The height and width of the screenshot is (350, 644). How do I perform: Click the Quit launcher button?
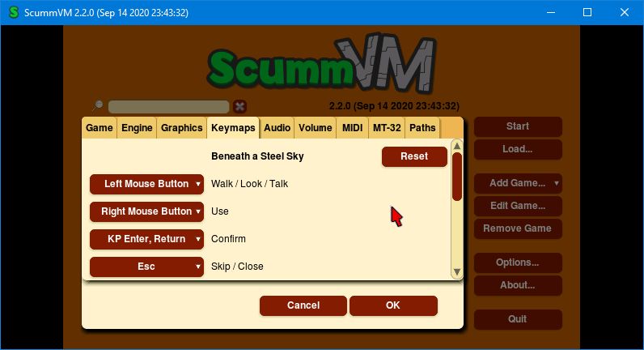[518, 319]
